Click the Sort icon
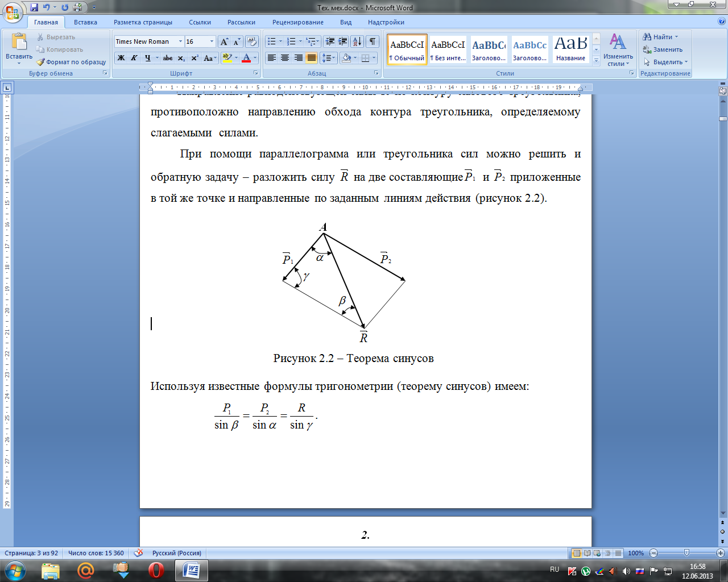The image size is (728, 582). coord(357,41)
